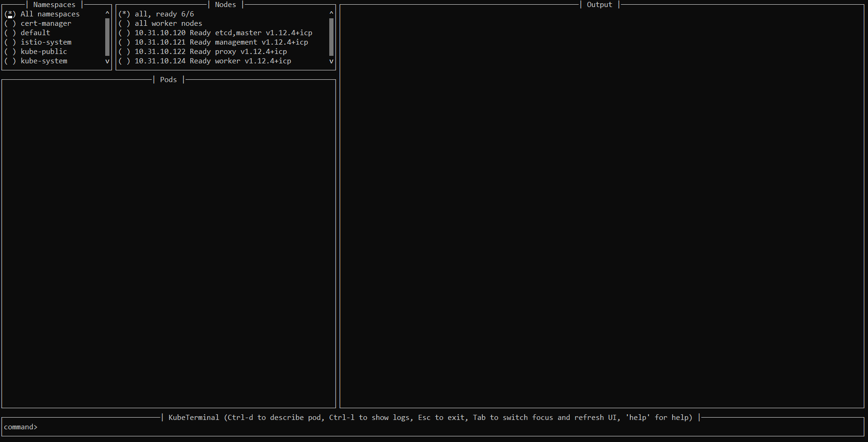
Task: Click the KubeTerminal help hint title
Action: (431, 418)
